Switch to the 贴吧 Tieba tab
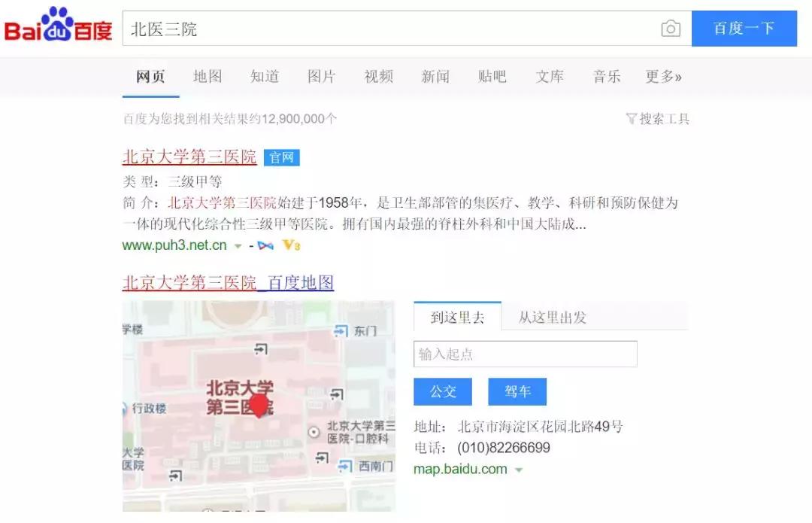The image size is (812, 523). [x=493, y=77]
